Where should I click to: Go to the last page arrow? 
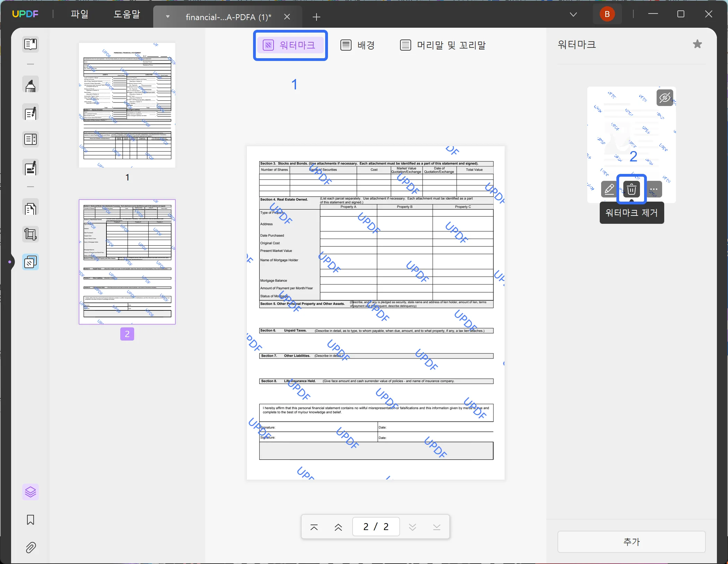tap(437, 527)
